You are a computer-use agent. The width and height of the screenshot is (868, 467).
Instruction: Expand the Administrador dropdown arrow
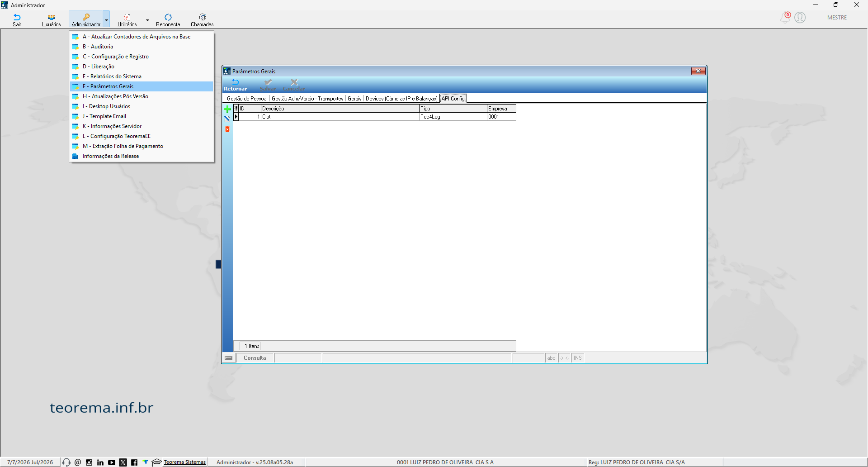(x=106, y=20)
